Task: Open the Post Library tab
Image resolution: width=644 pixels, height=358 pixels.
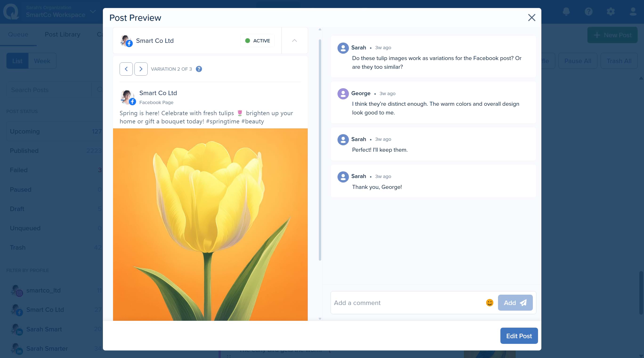Action: [62, 34]
